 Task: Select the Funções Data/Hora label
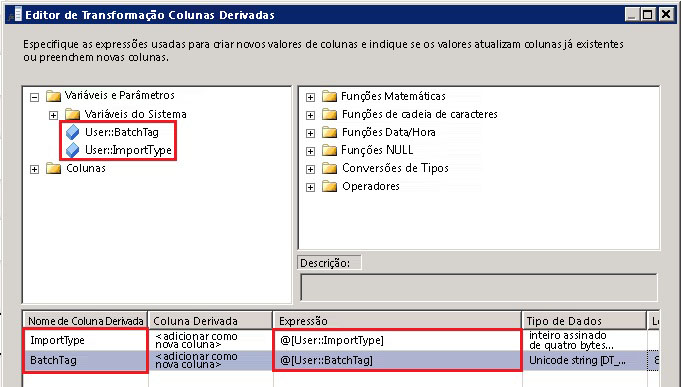[x=388, y=132]
